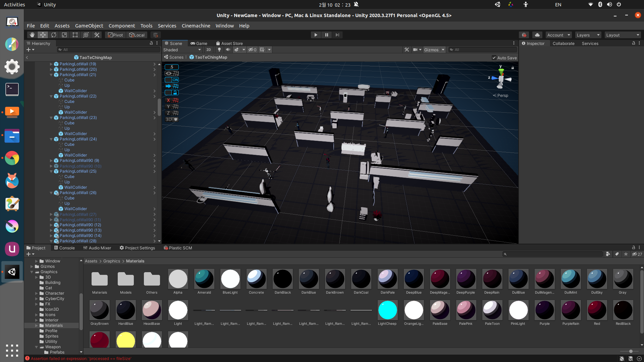The height and width of the screenshot is (362, 644).
Task: Select the ProGrids 3D perspective grid
Action: 172,119
